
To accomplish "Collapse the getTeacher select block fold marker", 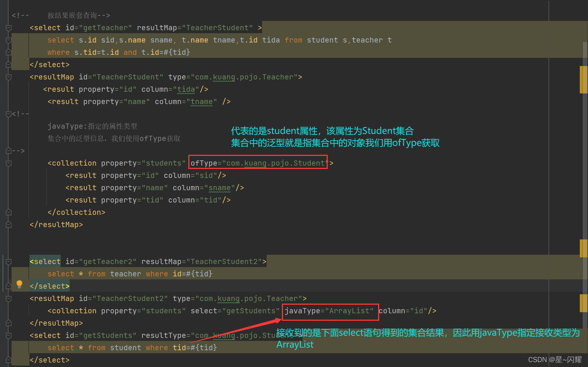I will pos(9,28).
